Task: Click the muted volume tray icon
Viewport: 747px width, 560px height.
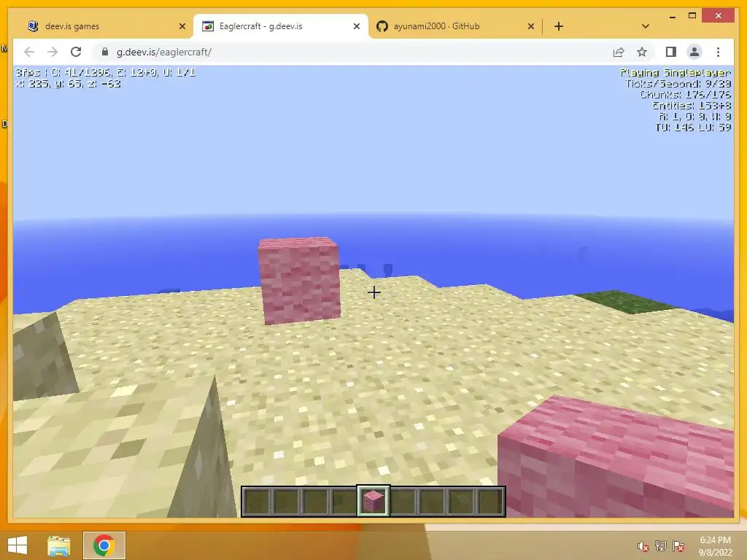Action: point(643,546)
